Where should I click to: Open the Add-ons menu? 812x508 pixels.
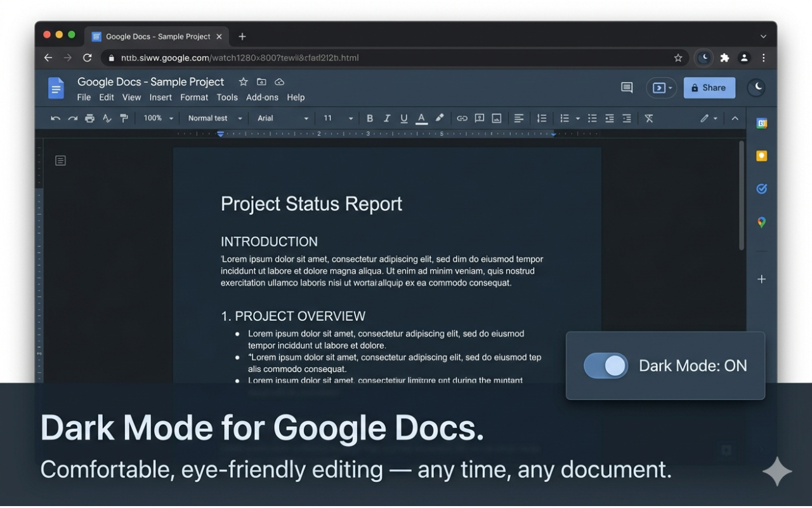pos(262,97)
